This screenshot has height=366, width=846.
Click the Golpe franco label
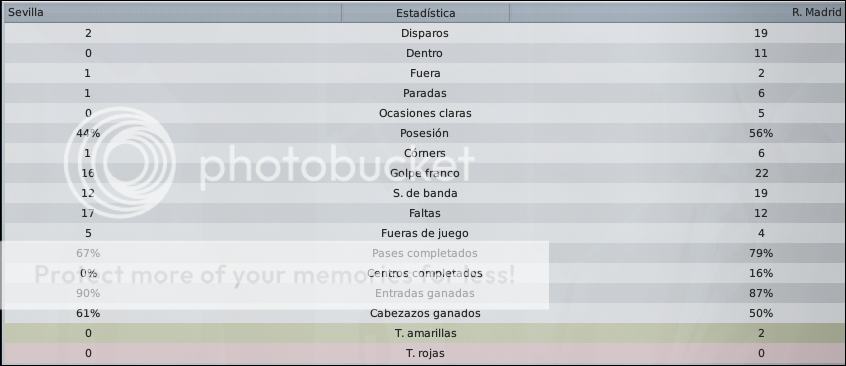[x=425, y=173]
